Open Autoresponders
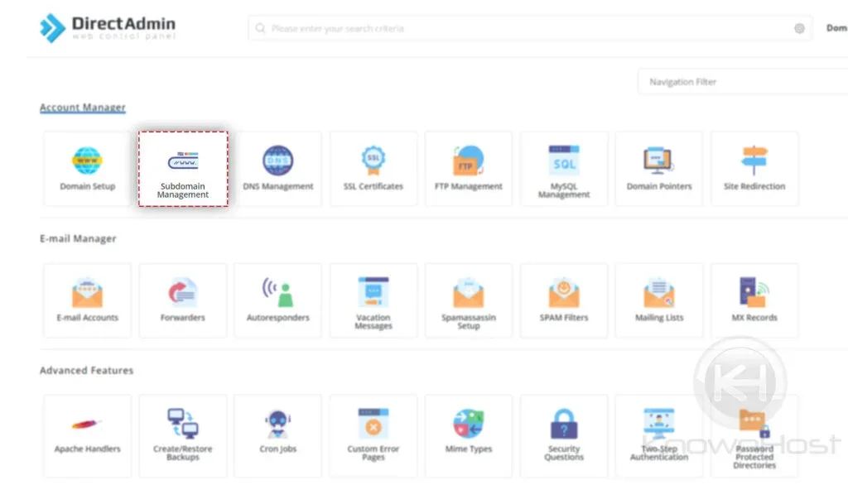 click(x=278, y=300)
